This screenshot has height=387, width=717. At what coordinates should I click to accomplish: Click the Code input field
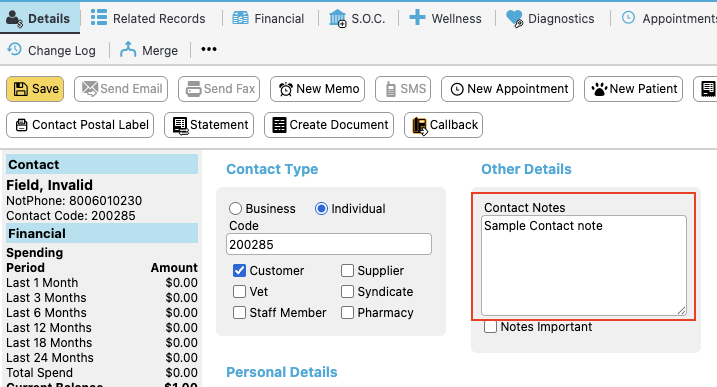329,244
